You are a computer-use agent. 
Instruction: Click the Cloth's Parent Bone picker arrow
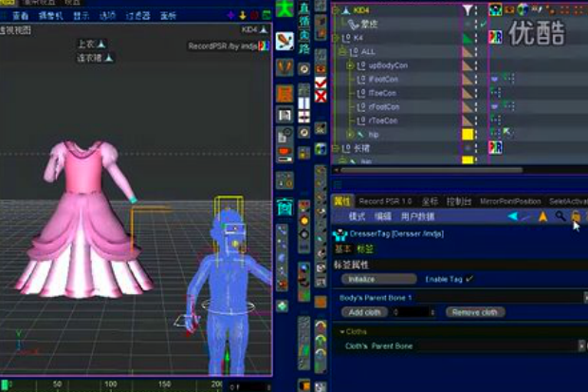pyautogui.click(x=582, y=345)
